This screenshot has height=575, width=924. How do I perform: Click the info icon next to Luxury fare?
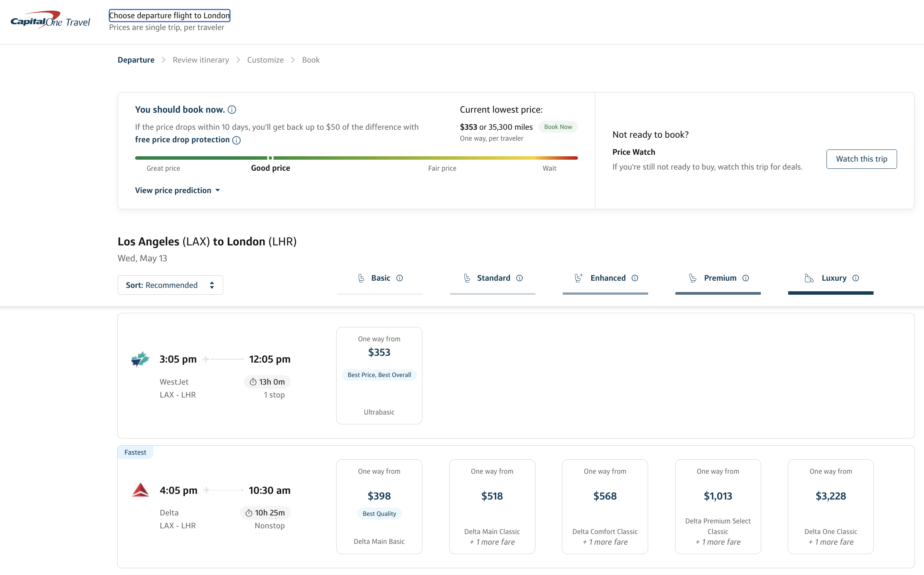[856, 278]
